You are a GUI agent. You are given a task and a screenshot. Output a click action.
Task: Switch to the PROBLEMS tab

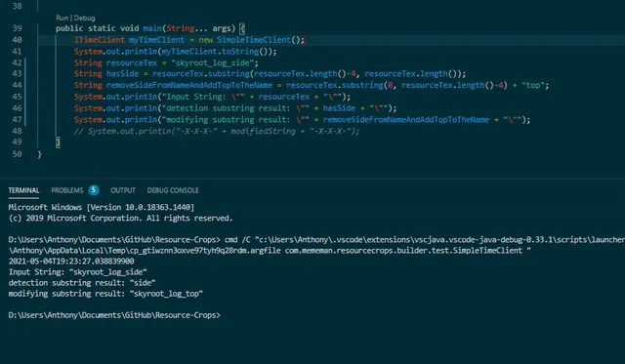pos(67,190)
